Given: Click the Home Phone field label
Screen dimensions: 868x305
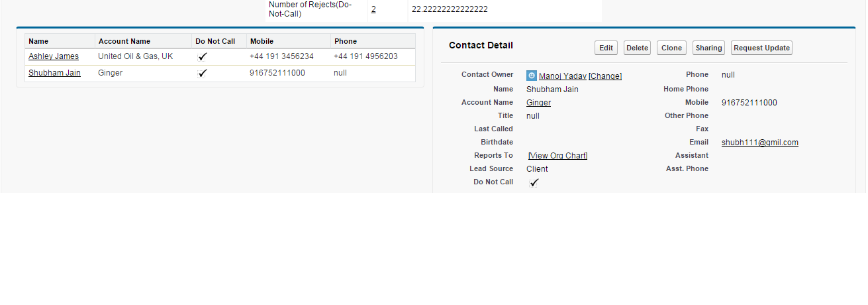Looking at the screenshot, I should (x=686, y=89).
